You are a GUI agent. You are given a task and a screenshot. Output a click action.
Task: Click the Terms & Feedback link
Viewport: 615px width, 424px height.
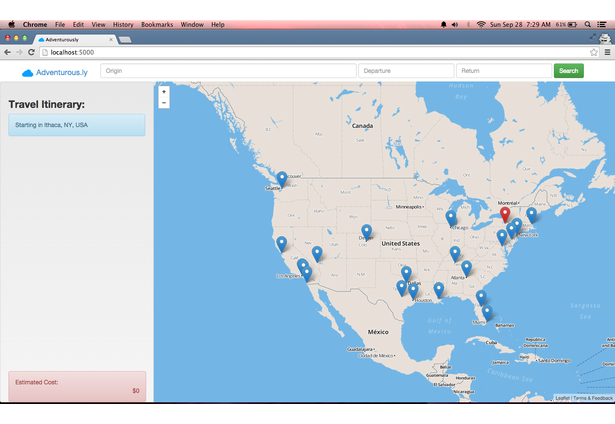coord(593,398)
